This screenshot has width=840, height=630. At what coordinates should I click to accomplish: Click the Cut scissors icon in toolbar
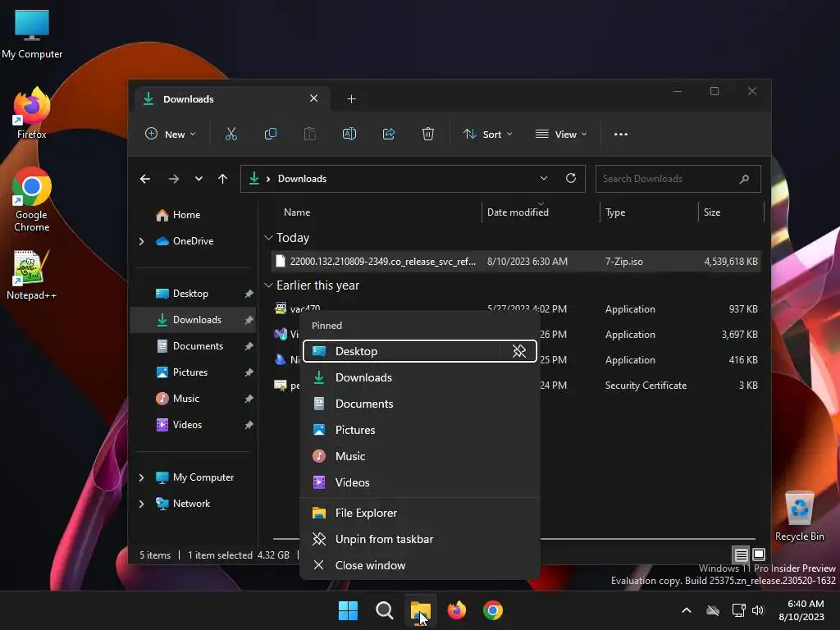tap(231, 134)
